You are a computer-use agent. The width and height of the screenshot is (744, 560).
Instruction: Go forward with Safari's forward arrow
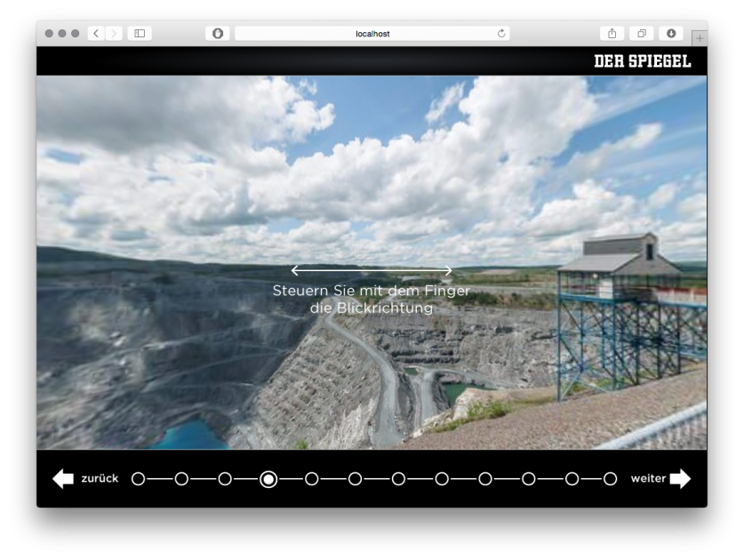click(x=114, y=33)
